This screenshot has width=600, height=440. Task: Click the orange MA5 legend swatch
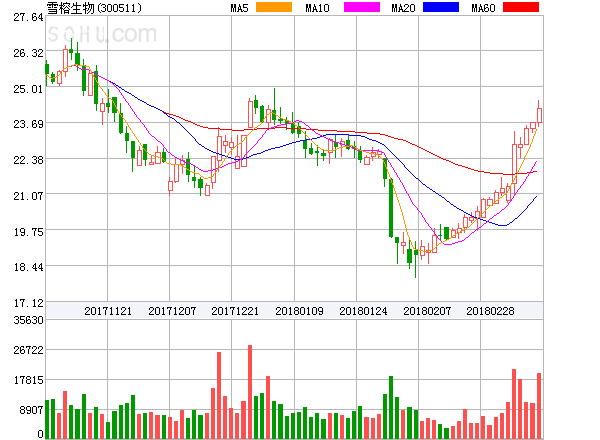274,7
